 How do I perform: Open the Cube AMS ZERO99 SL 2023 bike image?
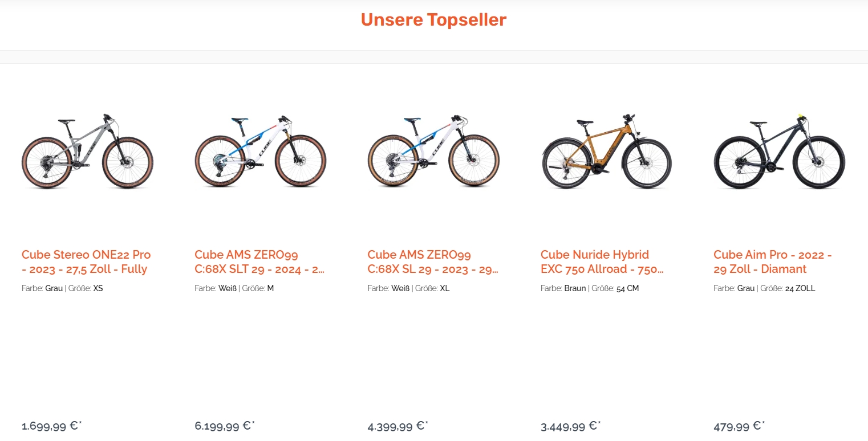point(433,151)
